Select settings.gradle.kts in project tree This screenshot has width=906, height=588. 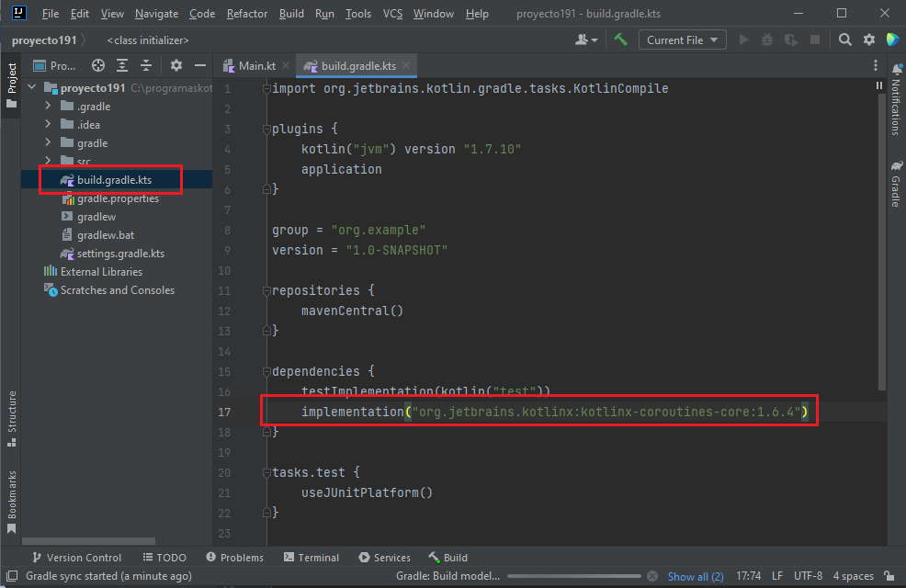tap(120, 254)
